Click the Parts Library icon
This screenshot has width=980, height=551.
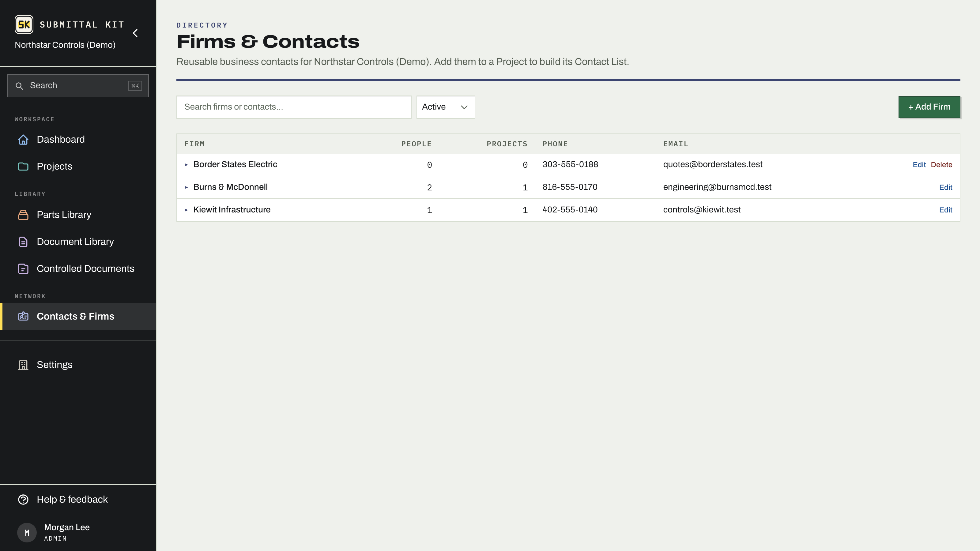[23, 215]
